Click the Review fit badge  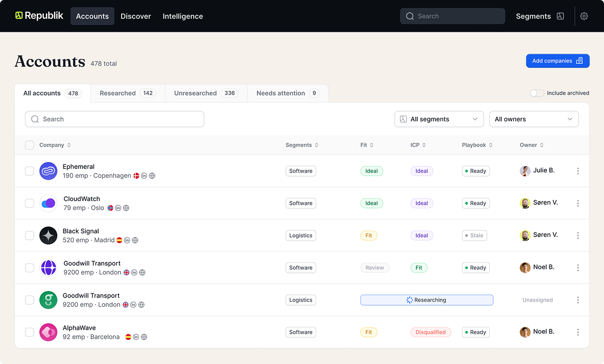[x=375, y=268]
